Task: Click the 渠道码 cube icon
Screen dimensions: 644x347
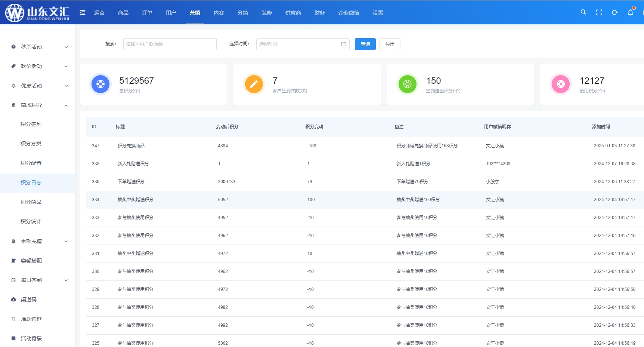Action: click(x=13, y=300)
